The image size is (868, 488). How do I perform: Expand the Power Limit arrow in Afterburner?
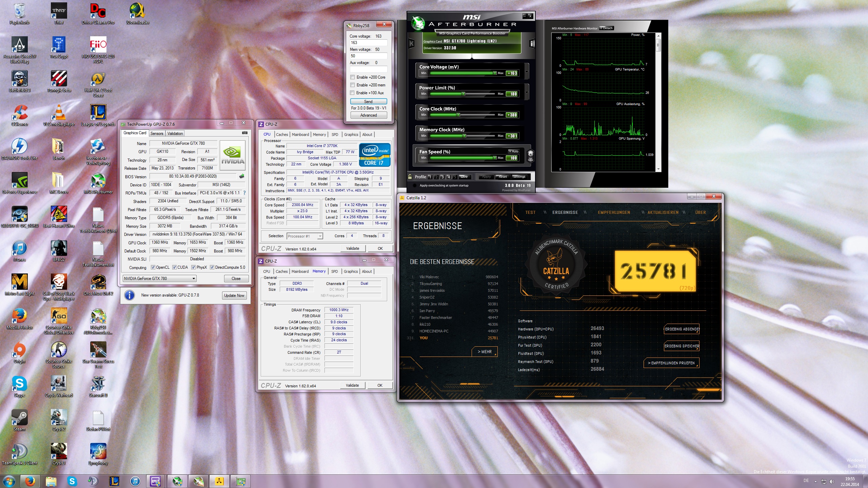click(x=527, y=92)
